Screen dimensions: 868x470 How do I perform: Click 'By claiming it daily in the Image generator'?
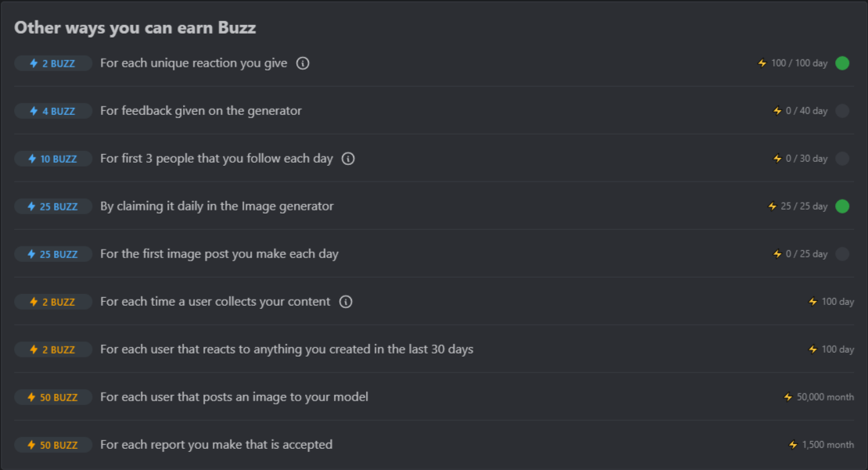pyautogui.click(x=217, y=206)
